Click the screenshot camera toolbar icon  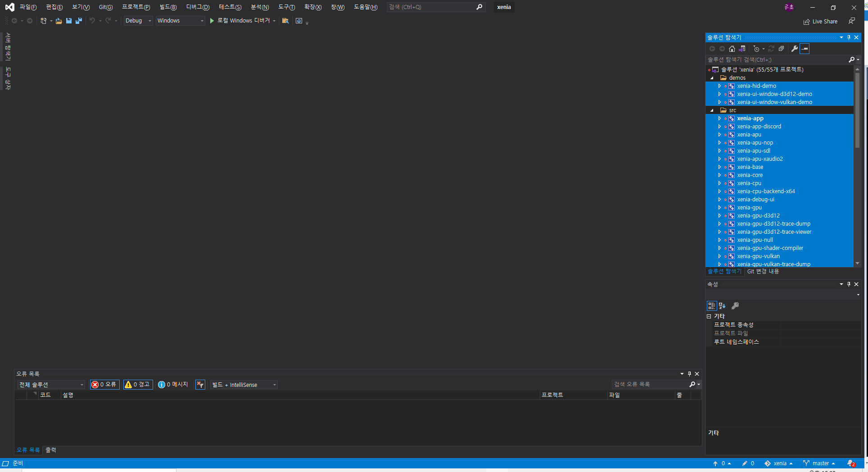299,21
